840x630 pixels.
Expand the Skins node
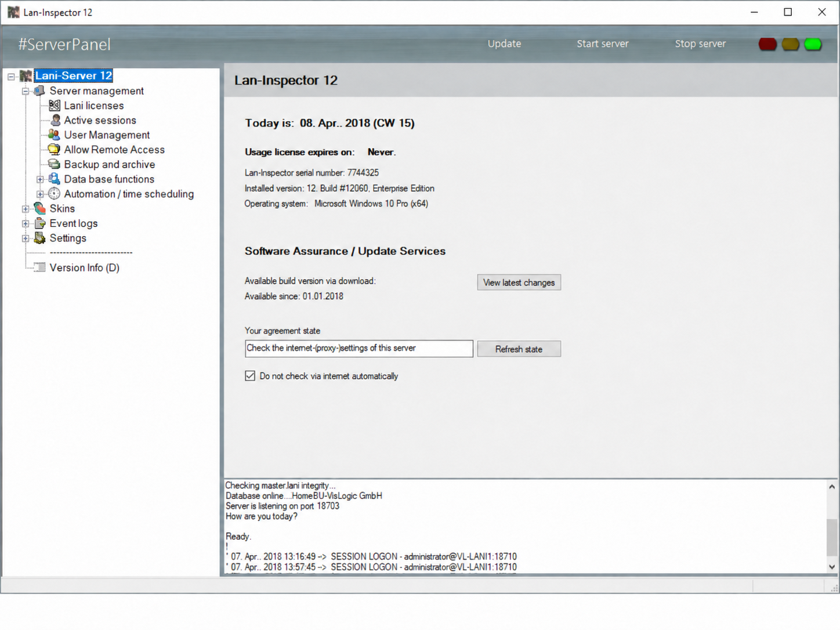click(x=26, y=209)
